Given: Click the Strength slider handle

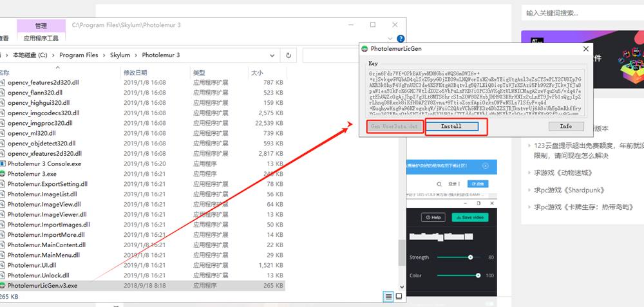Looking at the screenshot, I should click(471, 257).
